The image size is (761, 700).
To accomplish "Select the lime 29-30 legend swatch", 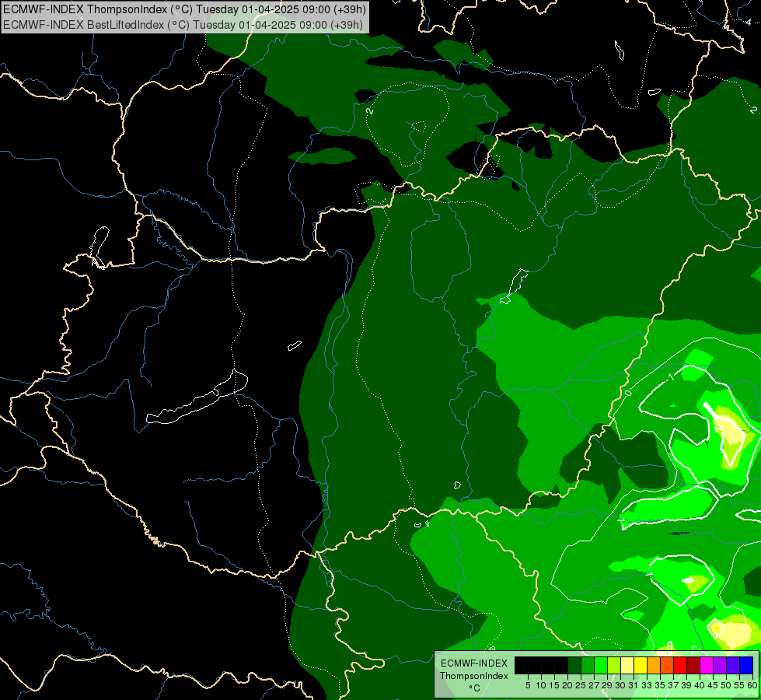I will [614, 666].
